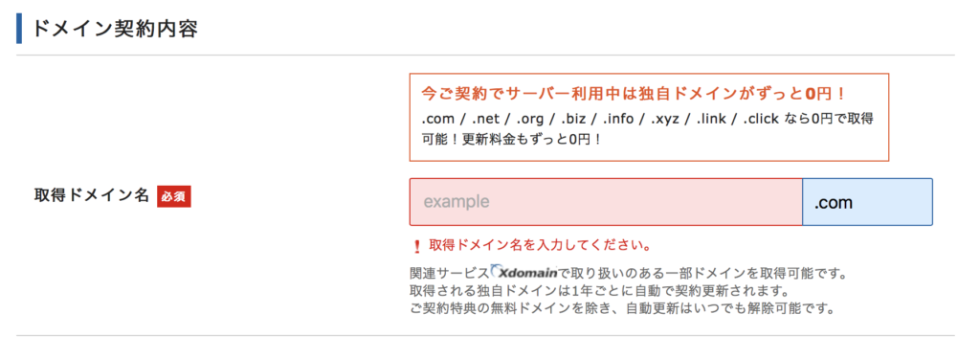Screen dimensions: 980x359
Task: Click the blue bar beside section heading
Action: 19,30
